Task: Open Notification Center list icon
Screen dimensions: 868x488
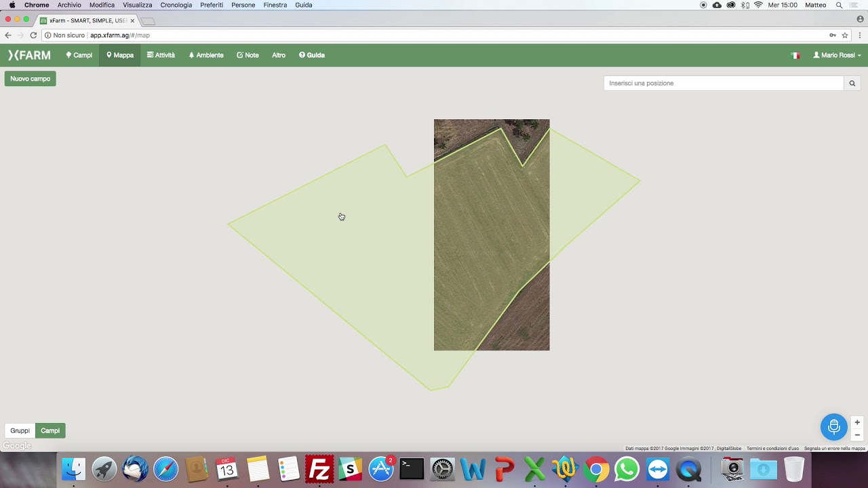Action: (854, 5)
